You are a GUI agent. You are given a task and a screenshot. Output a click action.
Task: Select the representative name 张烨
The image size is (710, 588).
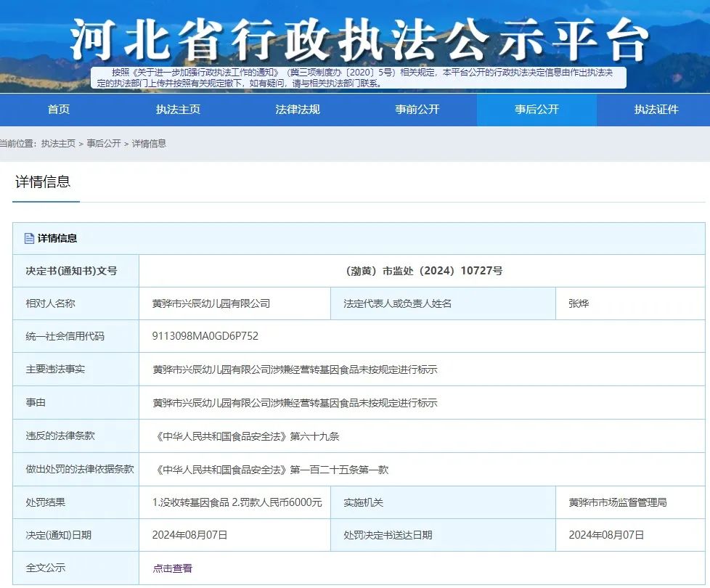(579, 303)
